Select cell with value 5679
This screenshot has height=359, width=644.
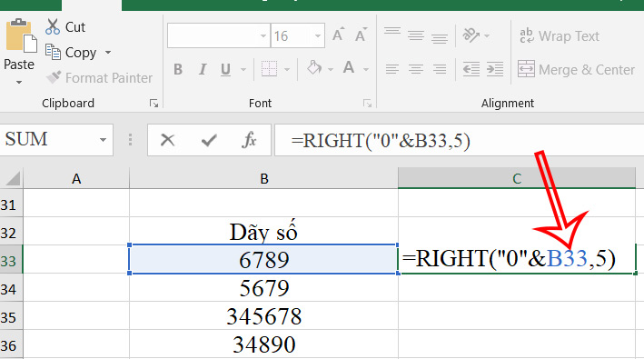[x=263, y=288]
